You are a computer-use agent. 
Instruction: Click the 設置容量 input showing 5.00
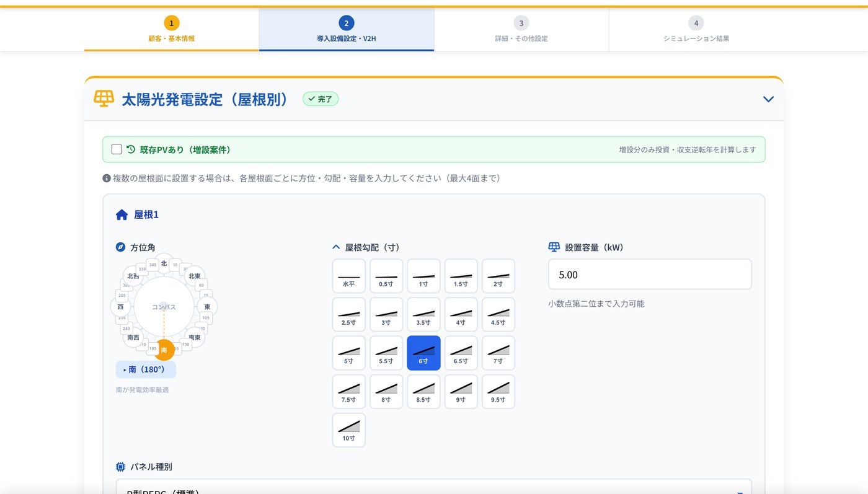(650, 275)
